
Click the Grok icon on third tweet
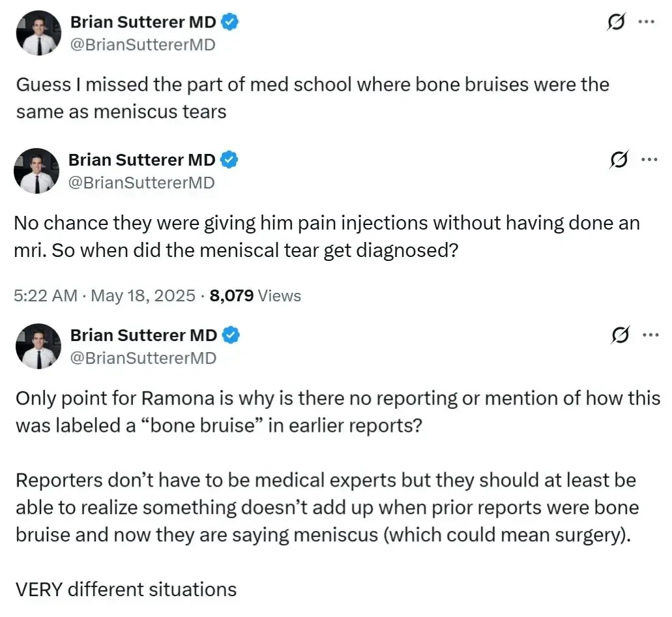coord(620,335)
